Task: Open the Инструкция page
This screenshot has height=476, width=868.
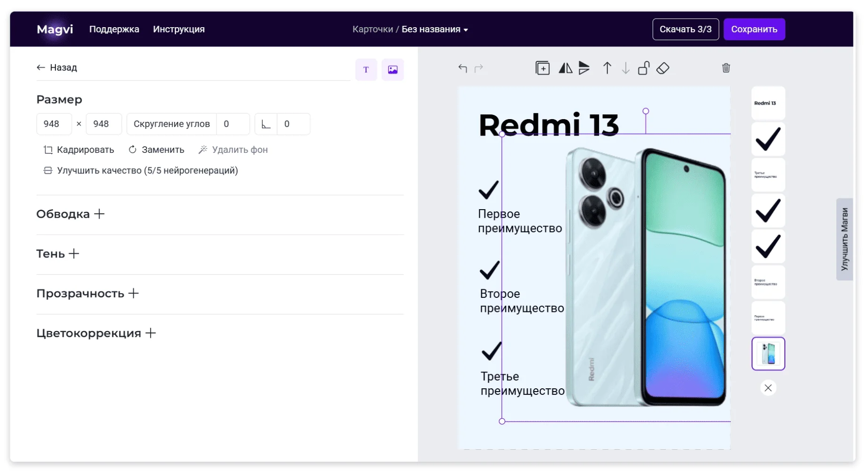Action: 179,29
